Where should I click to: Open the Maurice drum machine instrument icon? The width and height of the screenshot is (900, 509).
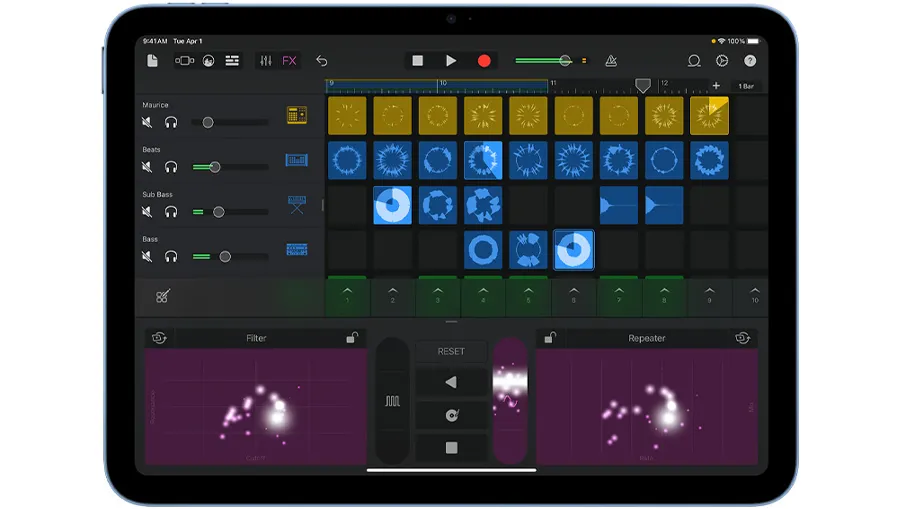(297, 115)
